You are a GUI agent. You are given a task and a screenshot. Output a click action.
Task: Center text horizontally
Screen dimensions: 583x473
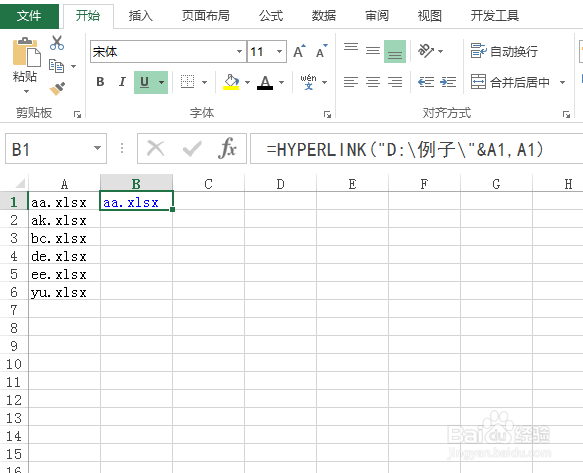point(373,82)
